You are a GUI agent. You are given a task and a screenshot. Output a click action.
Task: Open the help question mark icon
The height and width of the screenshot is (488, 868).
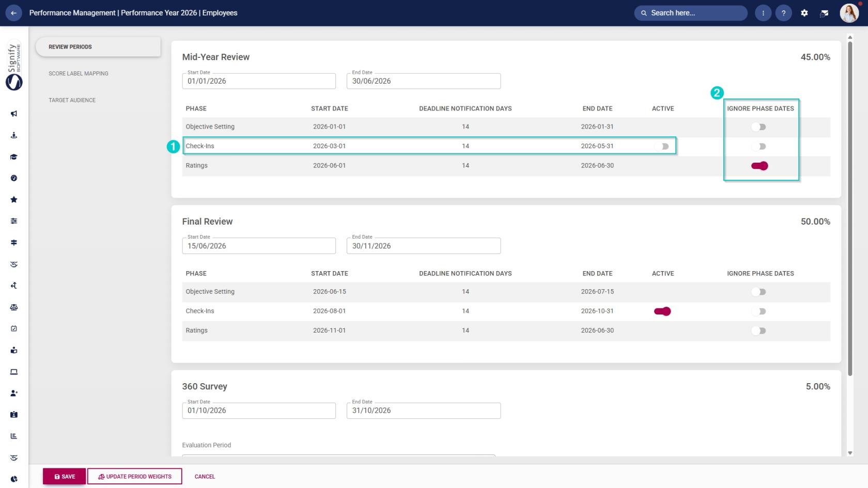783,13
